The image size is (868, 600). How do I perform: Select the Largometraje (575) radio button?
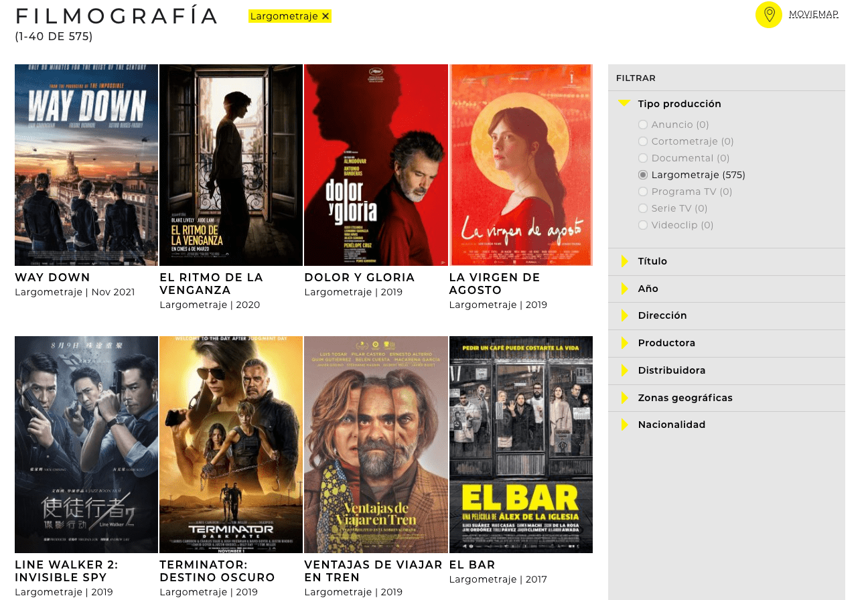643,175
